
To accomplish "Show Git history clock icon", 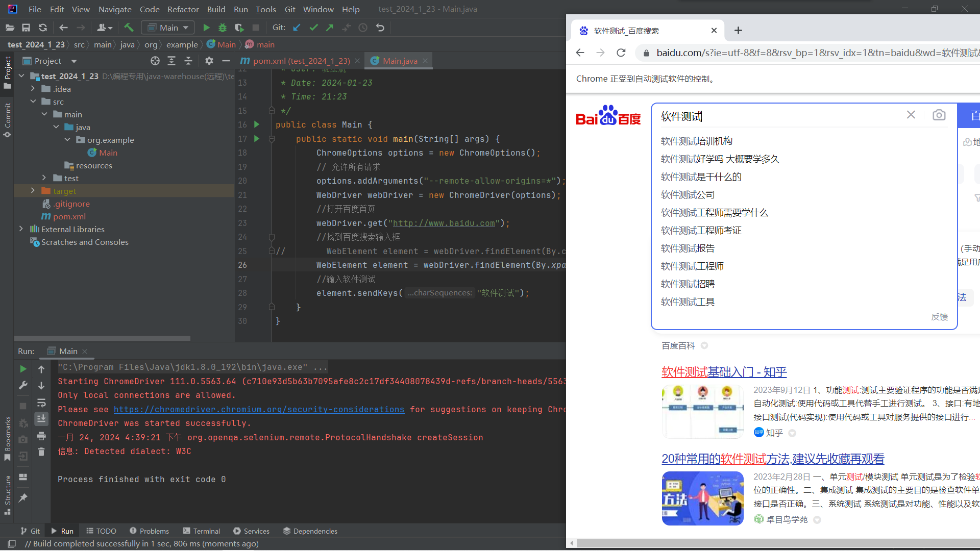I will click(x=363, y=28).
